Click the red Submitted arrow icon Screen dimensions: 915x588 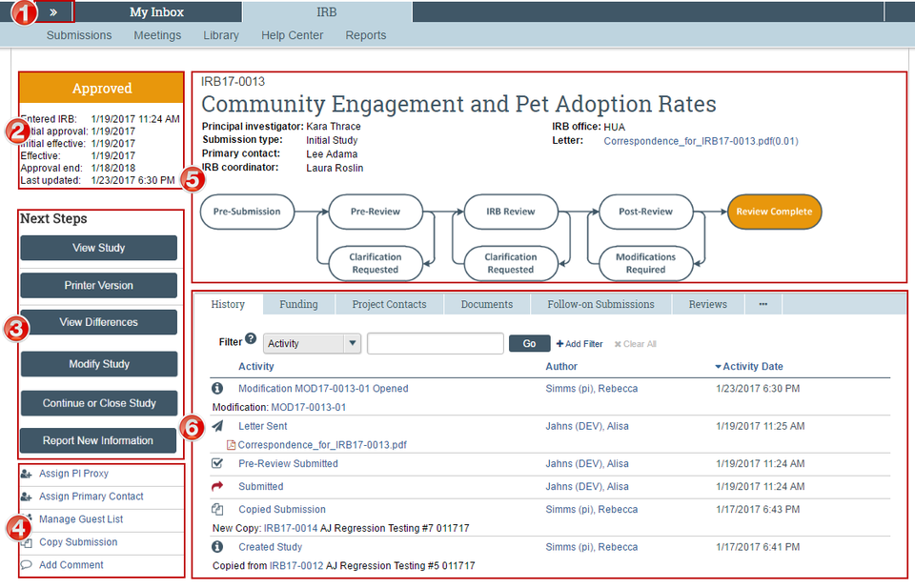[217, 486]
